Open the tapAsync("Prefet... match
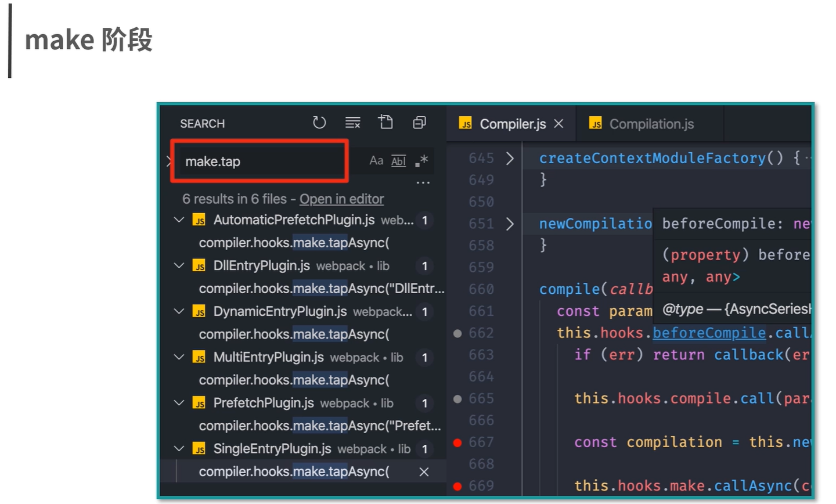 [320, 426]
